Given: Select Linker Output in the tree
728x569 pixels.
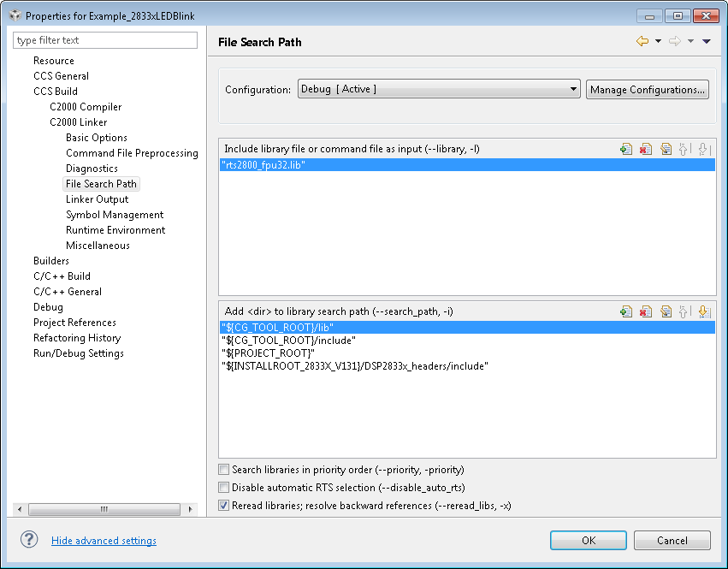Looking at the screenshot, I should point(97,199).
